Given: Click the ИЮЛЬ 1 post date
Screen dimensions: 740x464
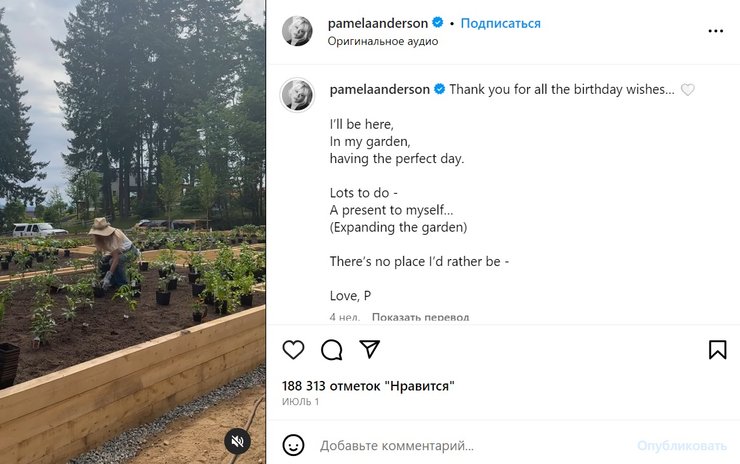Looking at the screenshot, I should [300, 401].
